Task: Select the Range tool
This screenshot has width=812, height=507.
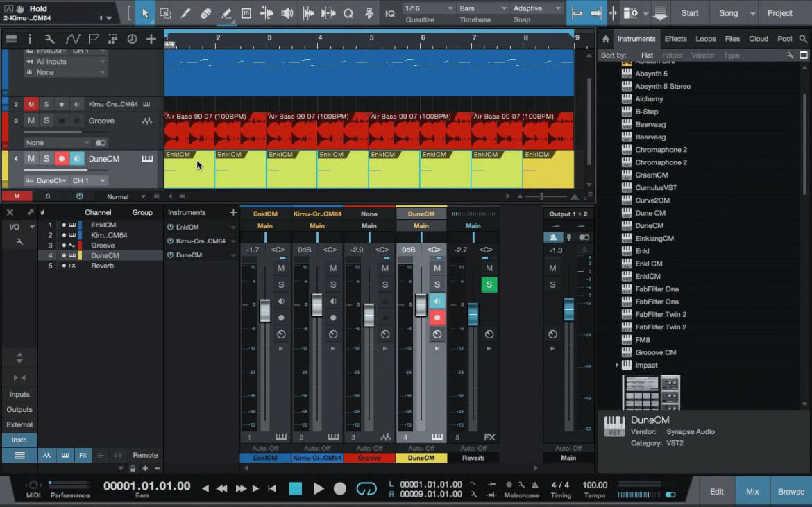Action: [165, 13]
